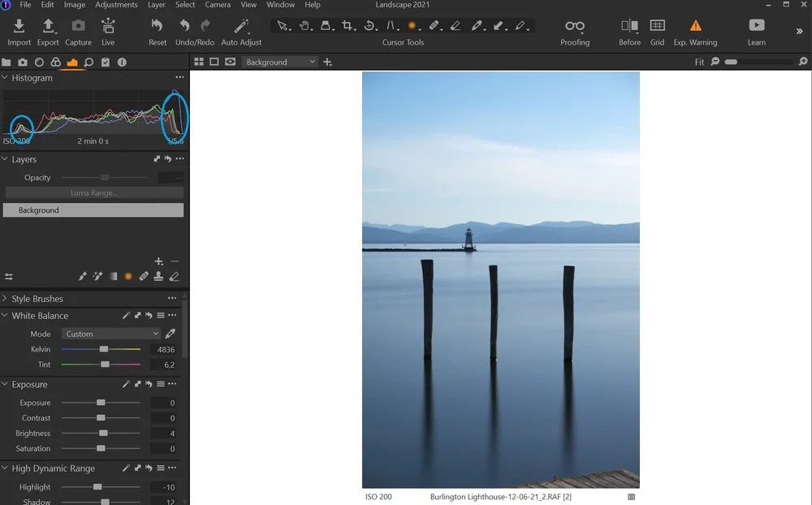Click the Luma Range button

(93, 192)
